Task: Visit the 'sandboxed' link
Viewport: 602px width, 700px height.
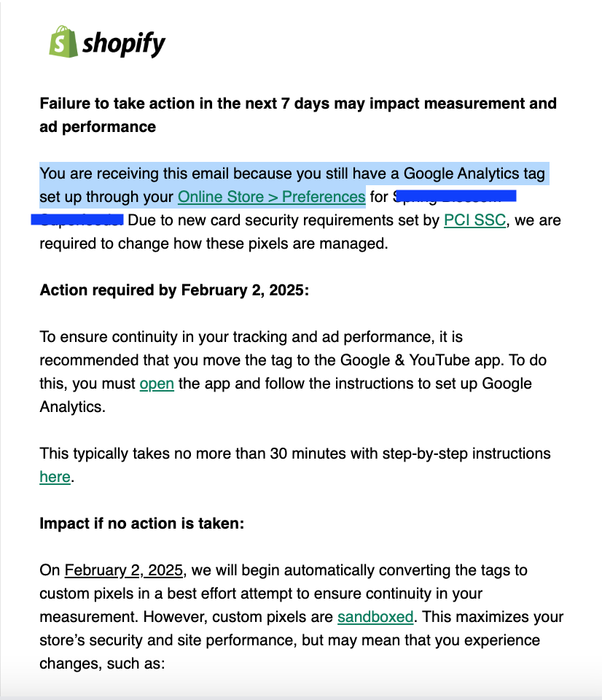Action: coord(375,617)
